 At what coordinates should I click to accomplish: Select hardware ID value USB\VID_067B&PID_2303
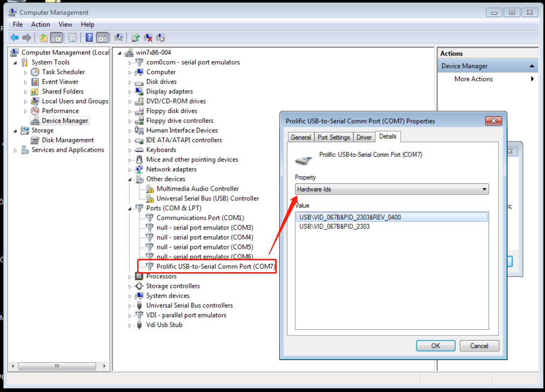[x=334, y=226]
